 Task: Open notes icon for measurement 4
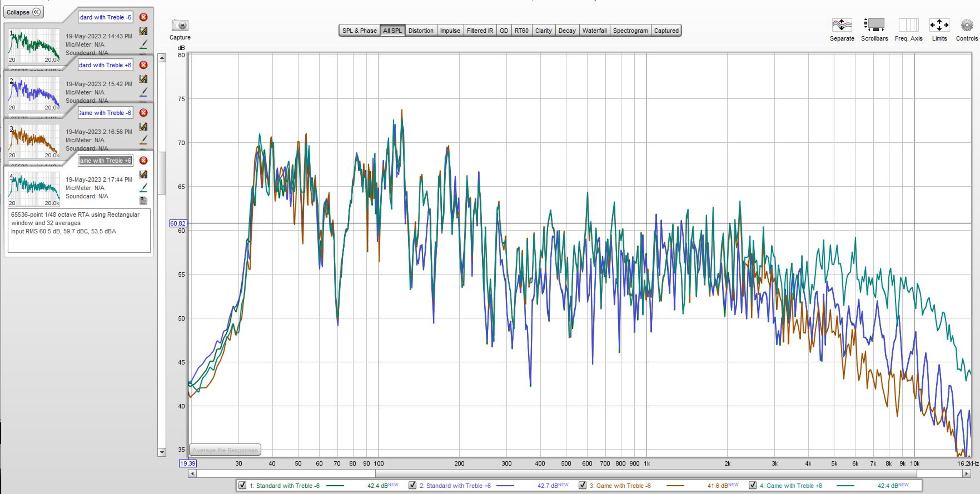click(x=143, y=200)
